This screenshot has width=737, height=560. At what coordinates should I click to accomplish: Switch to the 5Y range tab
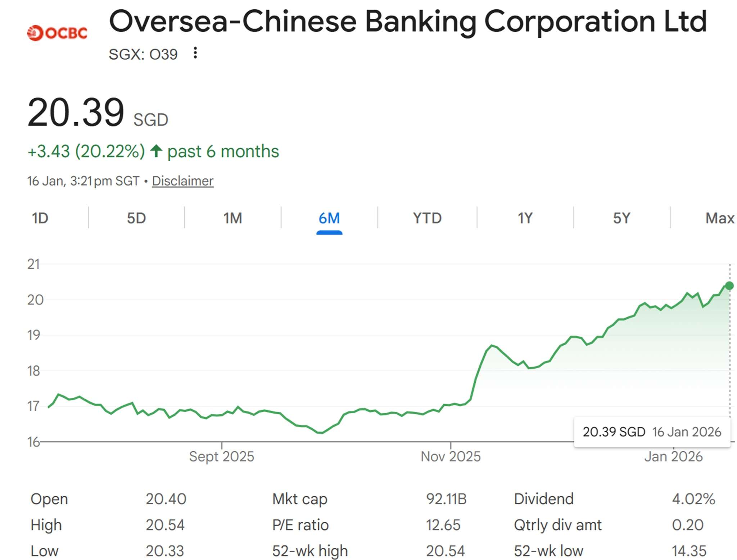click(621, 218)
